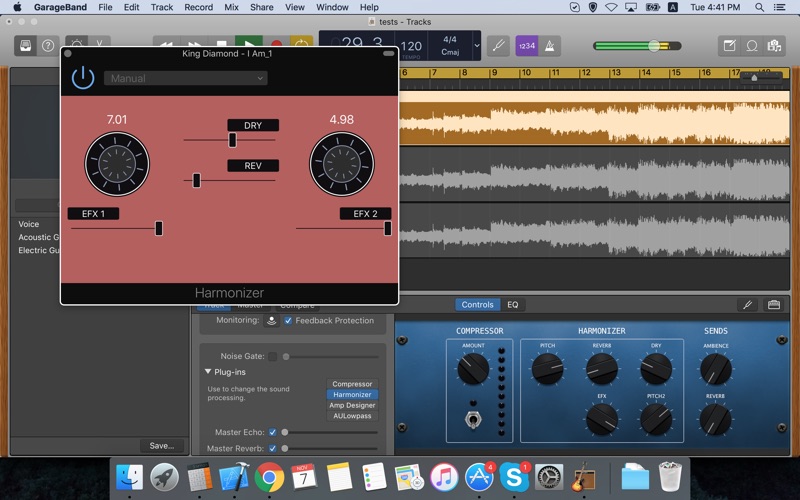Open Skype from the Dock
Screen dimensions: 800x500
click(514, 478)
